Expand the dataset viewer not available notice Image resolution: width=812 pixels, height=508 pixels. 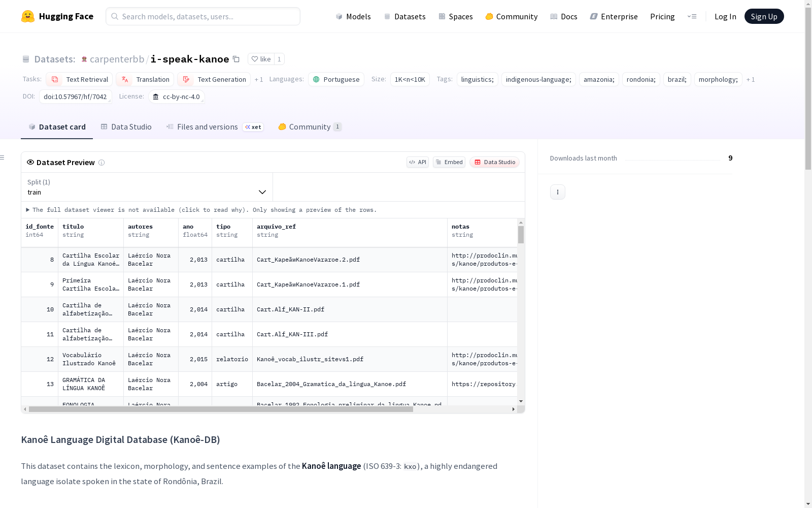click(x=201, y=210)
